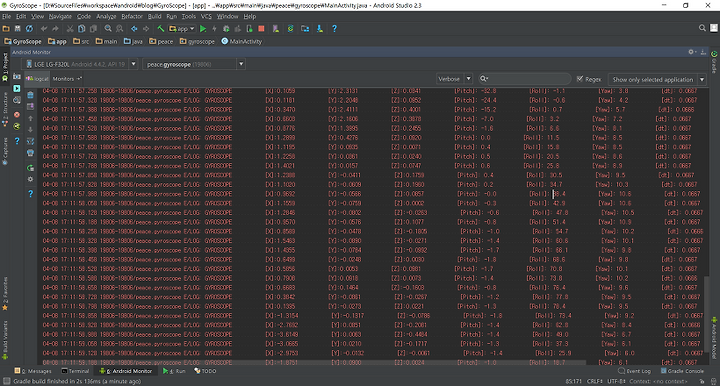
Task: Open the TODO tool window tab
Action: pos(205,371)
